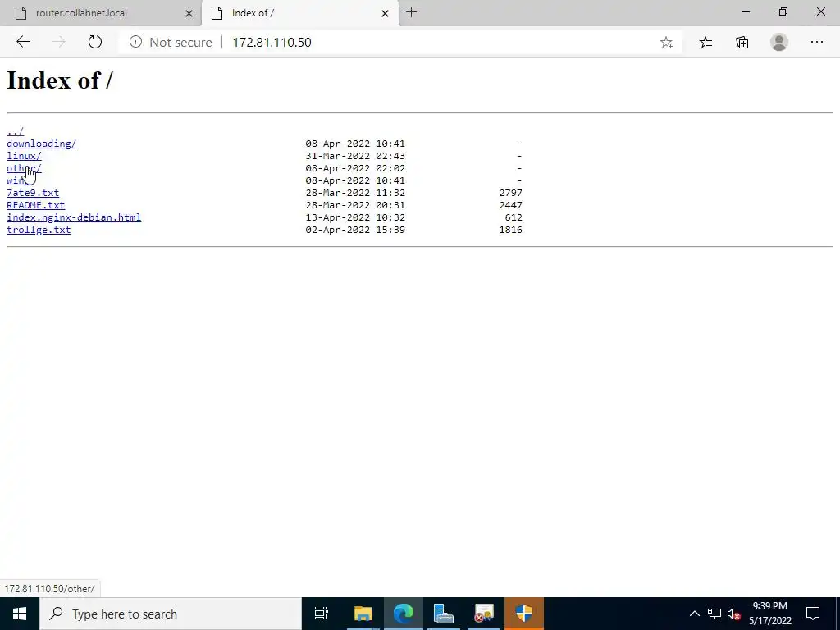Add this page to favorites star
840x630 pixels.
(x=666, y=43)
